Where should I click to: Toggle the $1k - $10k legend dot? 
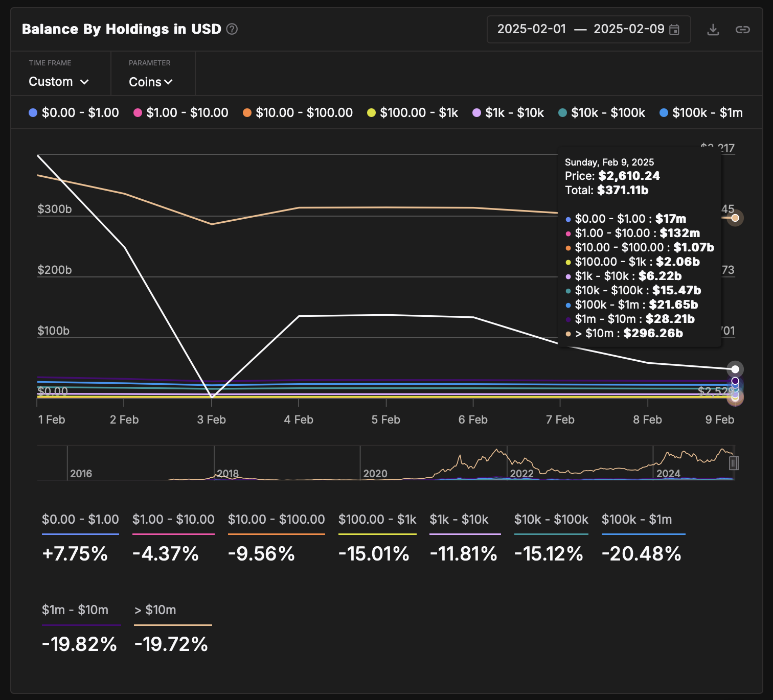click(x=476, y=112)
